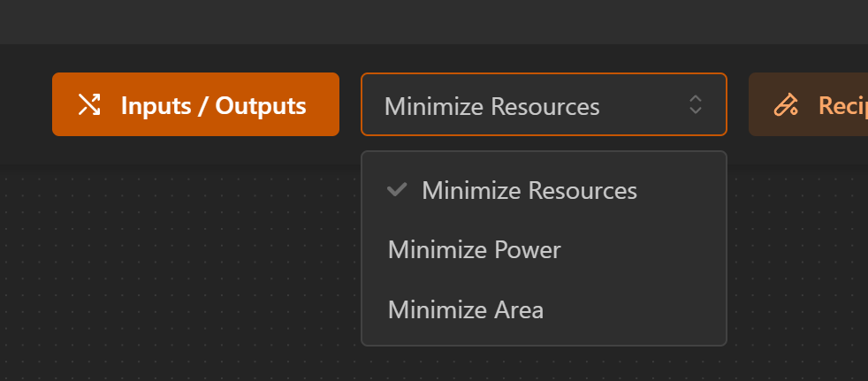Click the orange "Reci" label text
This screenshot has width=868, height=381.
[x=841, y=105]
